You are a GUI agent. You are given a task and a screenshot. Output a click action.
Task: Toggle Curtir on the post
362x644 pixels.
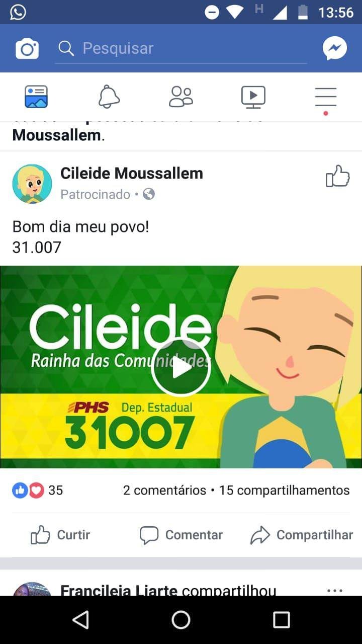(60, 535)
